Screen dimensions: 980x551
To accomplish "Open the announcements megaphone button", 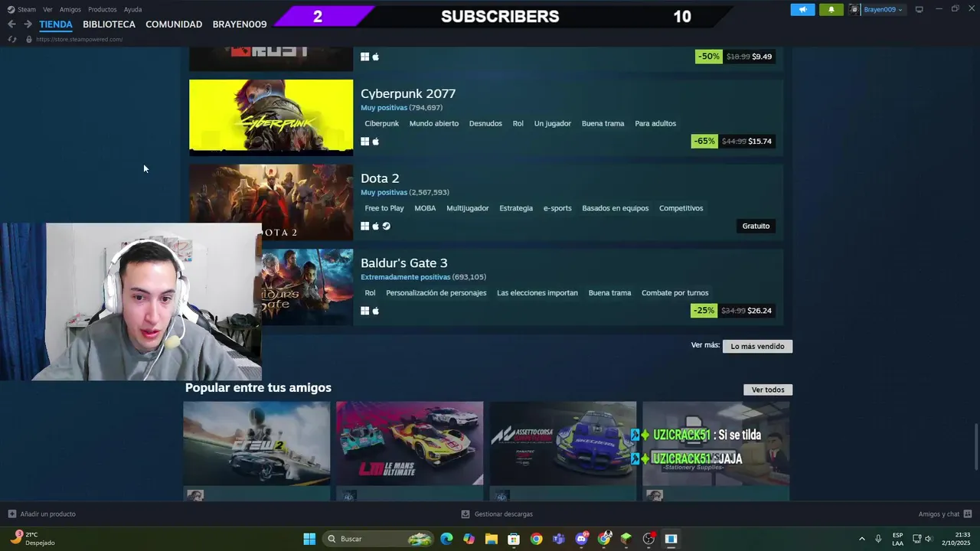I will [x=802, y=9].
